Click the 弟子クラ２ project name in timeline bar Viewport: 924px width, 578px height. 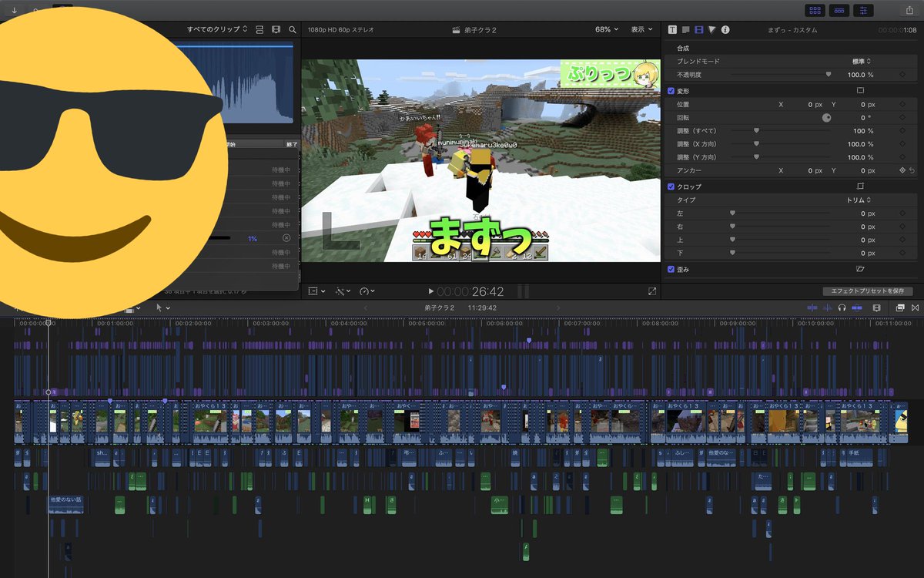point(440,307)
